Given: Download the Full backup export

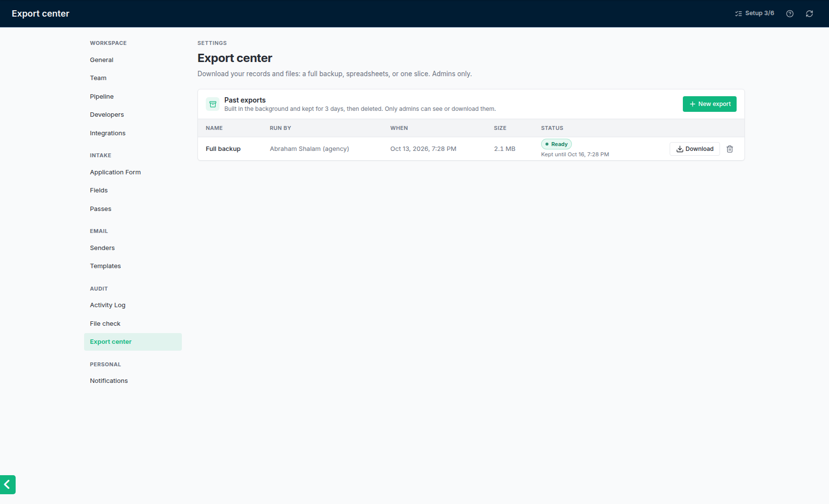Looking at the screenshot, I should 695,149.
